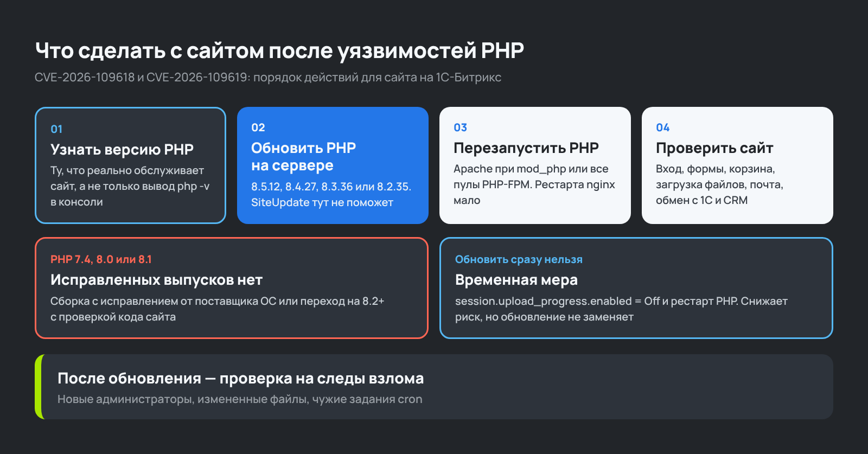This screenshot has height=454, width=868.
Task: Click the session.upload_progress.enabled = Off text
Action: point(621,309)
